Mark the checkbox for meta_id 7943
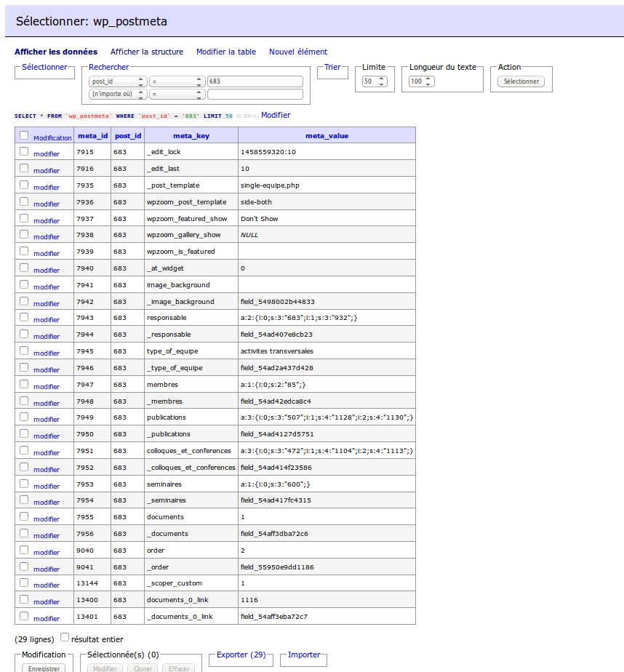This screenshot has height=672, width=624. pos(24,317)
